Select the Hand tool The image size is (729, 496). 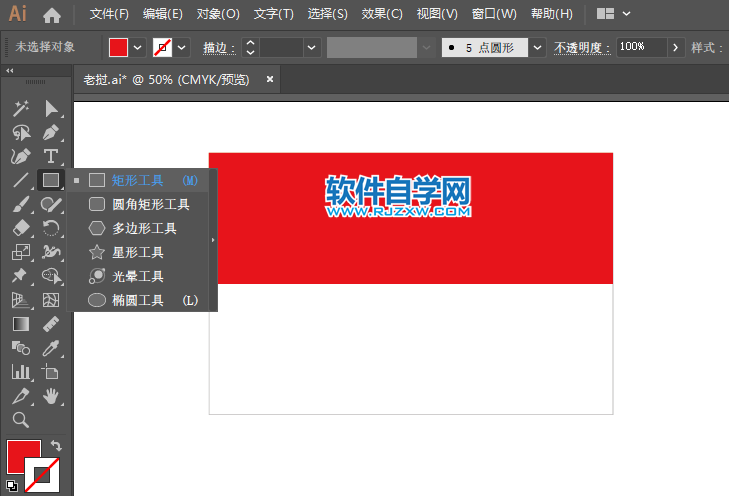(x=51, y=396)
